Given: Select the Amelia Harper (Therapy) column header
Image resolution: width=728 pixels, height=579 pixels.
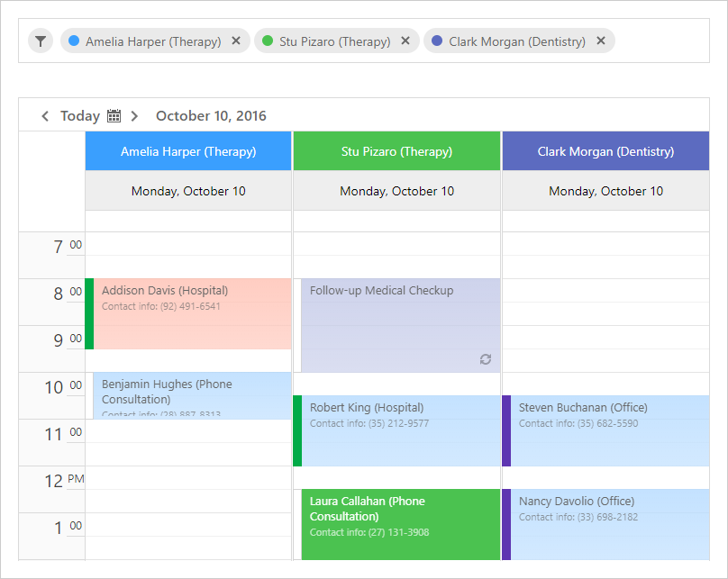Looking at the screenshot, I should (x=188, y=151).
